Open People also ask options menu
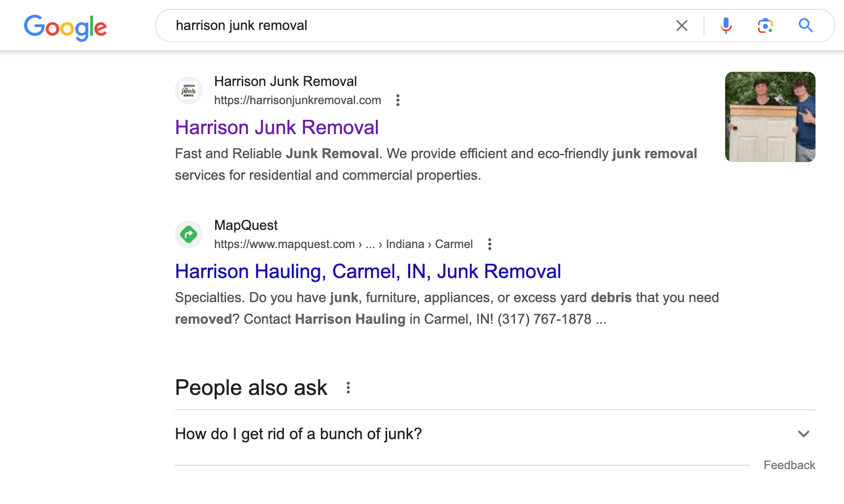Screen dimensions: 844x504 (348, 388)
